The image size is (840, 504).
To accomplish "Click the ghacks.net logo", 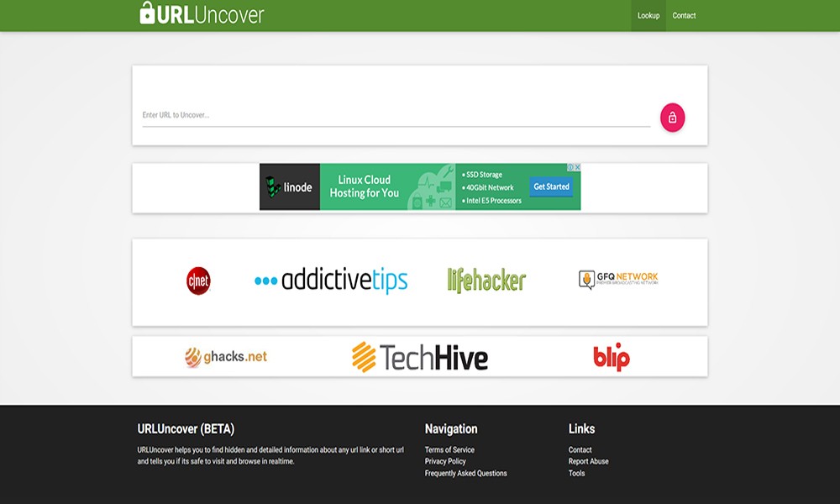I will (226, 357).
